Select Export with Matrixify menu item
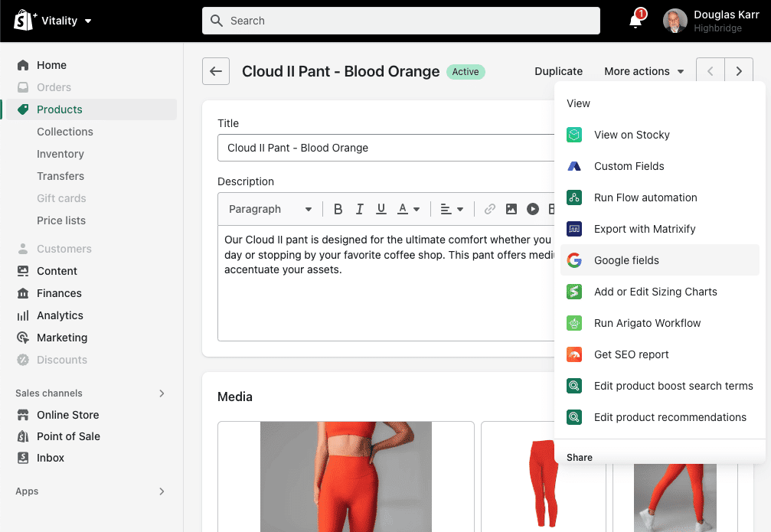 coord(645,229)
